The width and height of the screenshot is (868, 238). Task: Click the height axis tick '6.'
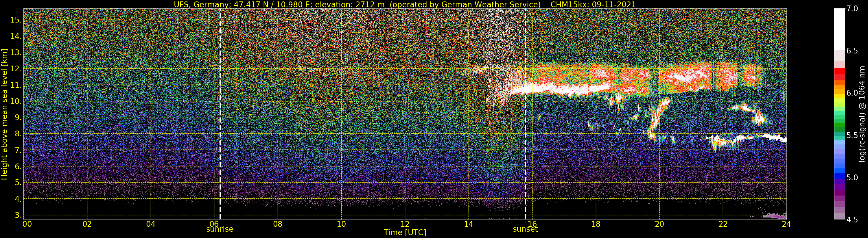coord(18,166)
